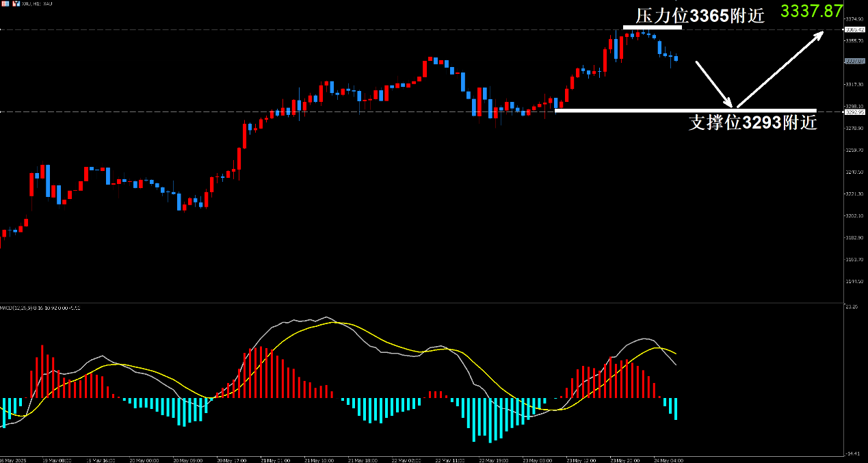Click the red-blue trading icon beside the symbol name
The width and height of the screenshot is (868, 463).
pyautogui.click(x=16, y=4)
